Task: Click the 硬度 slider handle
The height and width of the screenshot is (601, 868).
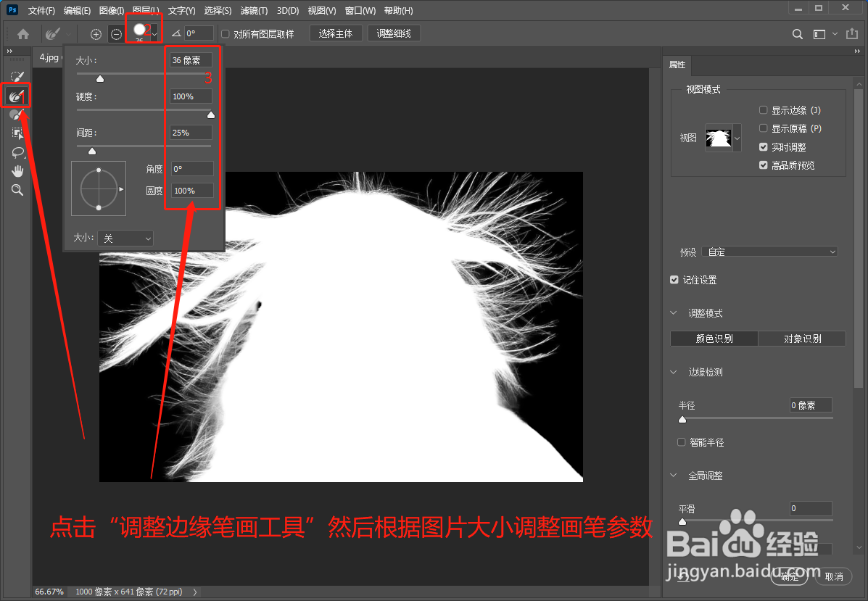Action: 211,115
